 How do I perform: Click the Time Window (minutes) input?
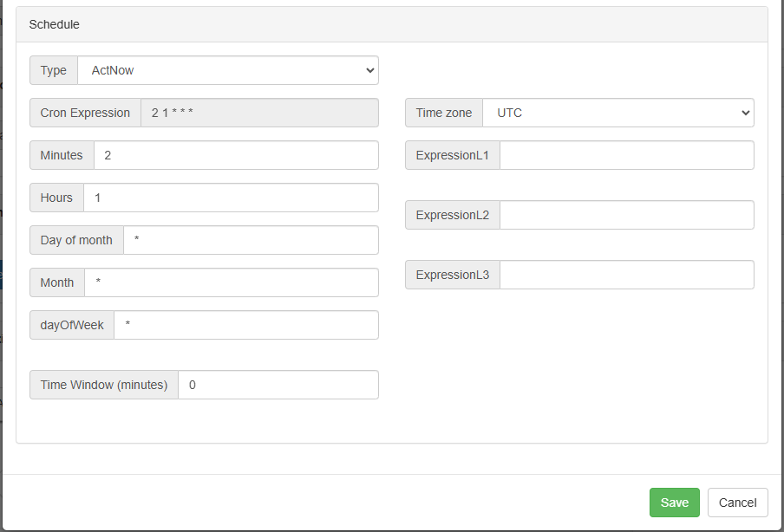coord(278,385)
